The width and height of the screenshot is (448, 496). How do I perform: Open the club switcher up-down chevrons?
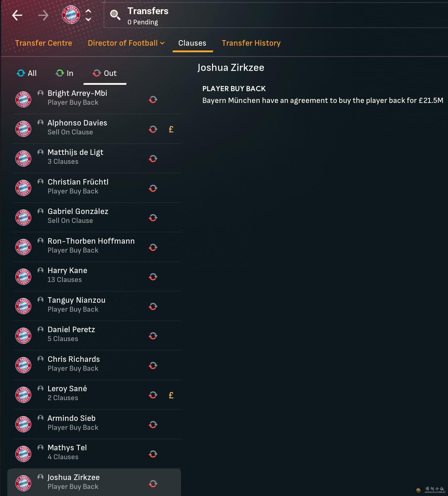click(89, 15)
